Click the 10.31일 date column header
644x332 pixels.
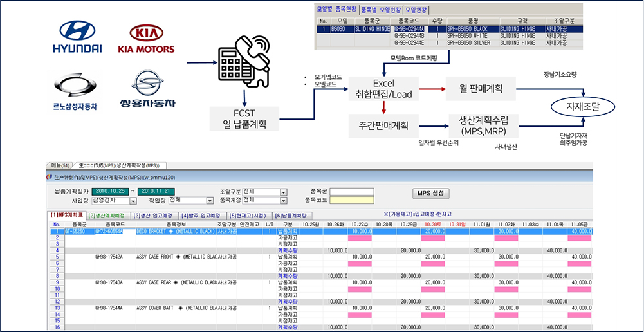pyautogui.click(x=457, y=225)
